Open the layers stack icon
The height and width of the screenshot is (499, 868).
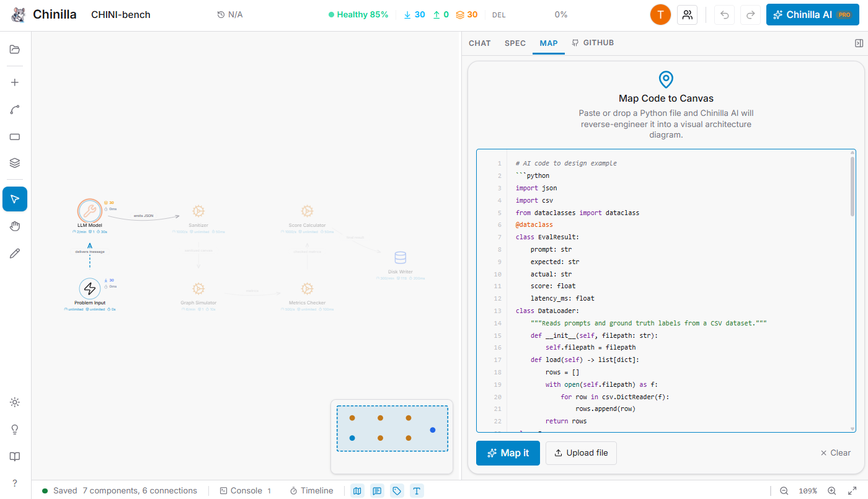point(15,163)
